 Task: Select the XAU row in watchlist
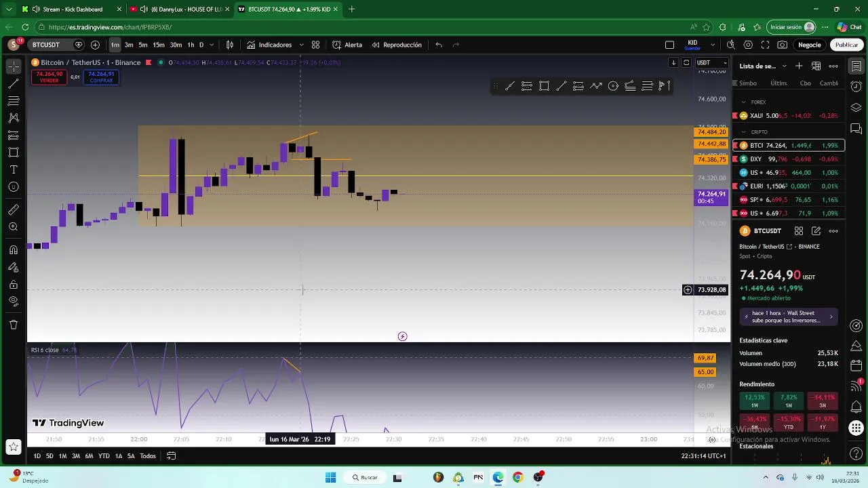(x=789, y=116)
